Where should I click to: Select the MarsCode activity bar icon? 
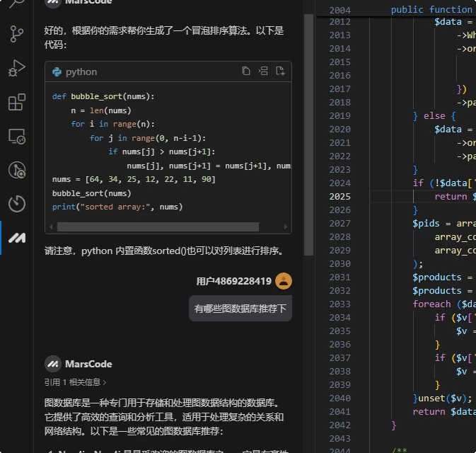(16, 239)
